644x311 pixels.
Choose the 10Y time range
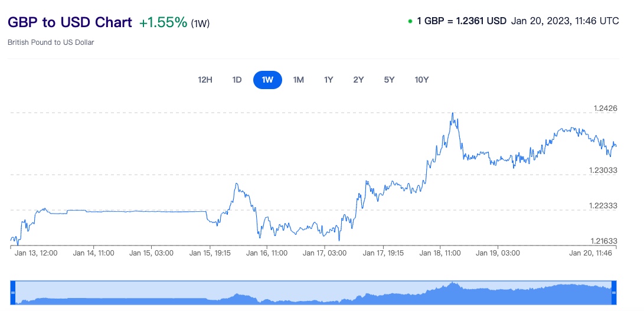pyautogui.click(x=421, y=80)
